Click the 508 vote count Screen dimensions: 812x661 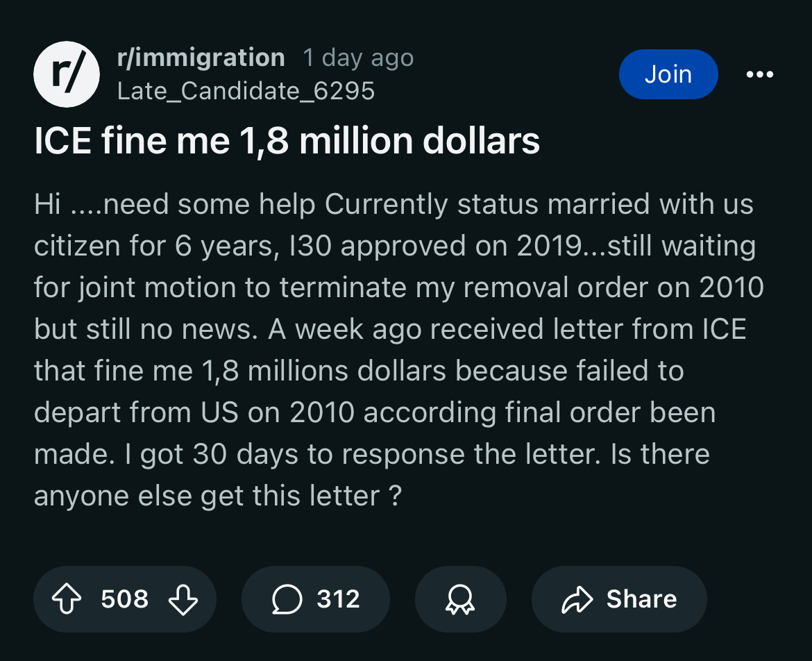[125, 599]
